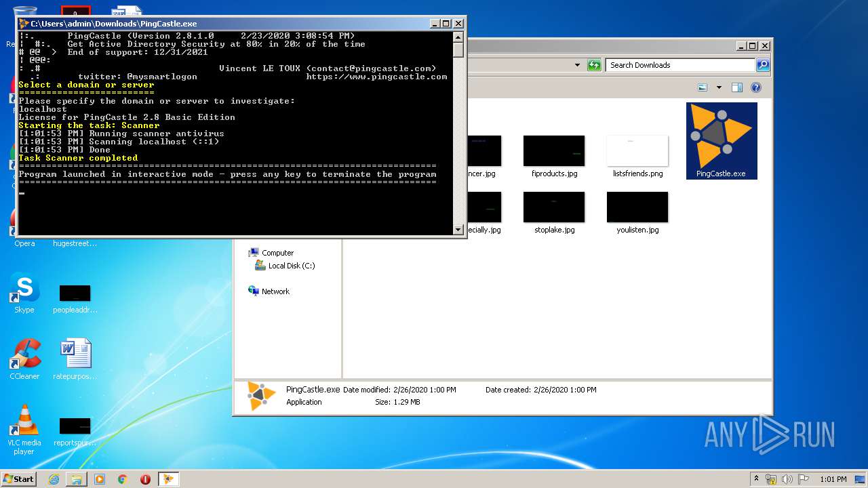Click console scrollbar up arrow

point(458,37)
